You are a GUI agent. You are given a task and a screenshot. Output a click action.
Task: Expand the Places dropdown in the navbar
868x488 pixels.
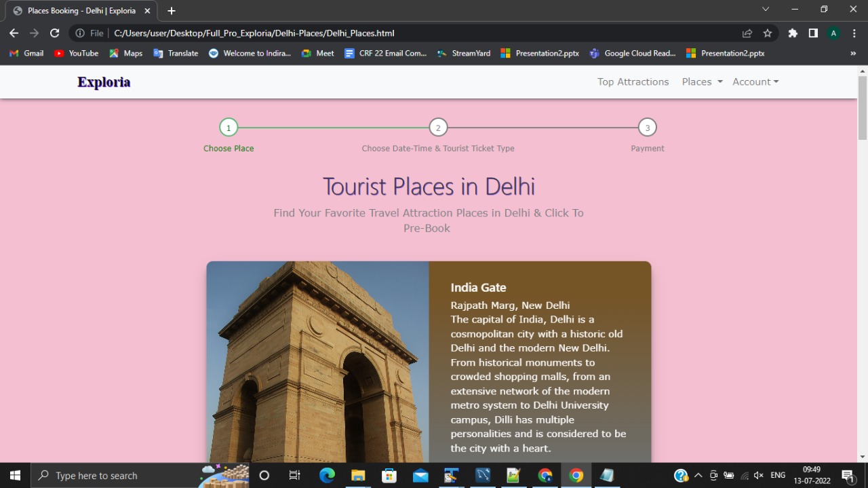pos(702,81)
